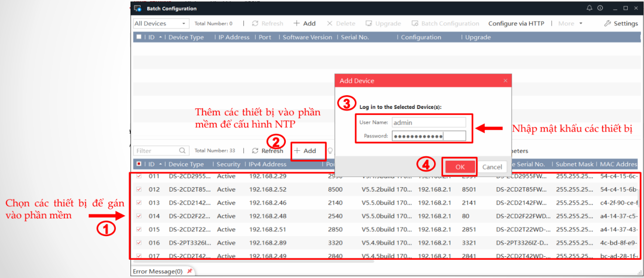Toggle select-all checkbox in lower device list header

point(139,164)
